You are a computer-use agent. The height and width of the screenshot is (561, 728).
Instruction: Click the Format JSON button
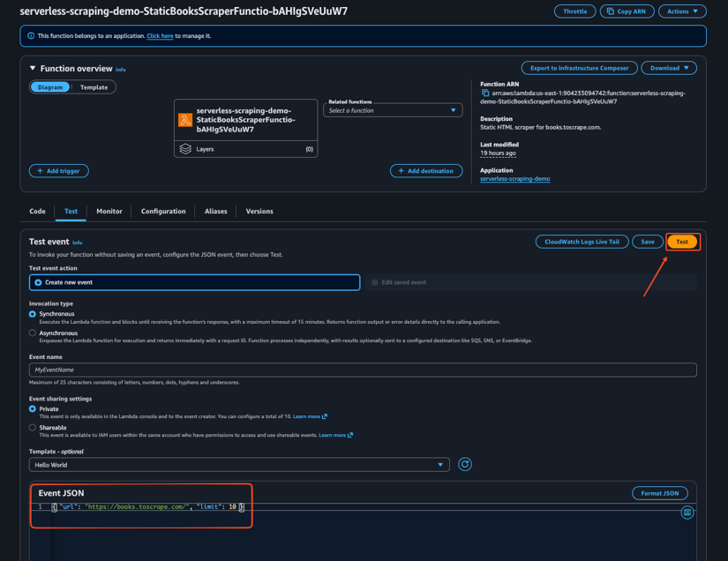[x=660, y=493]
